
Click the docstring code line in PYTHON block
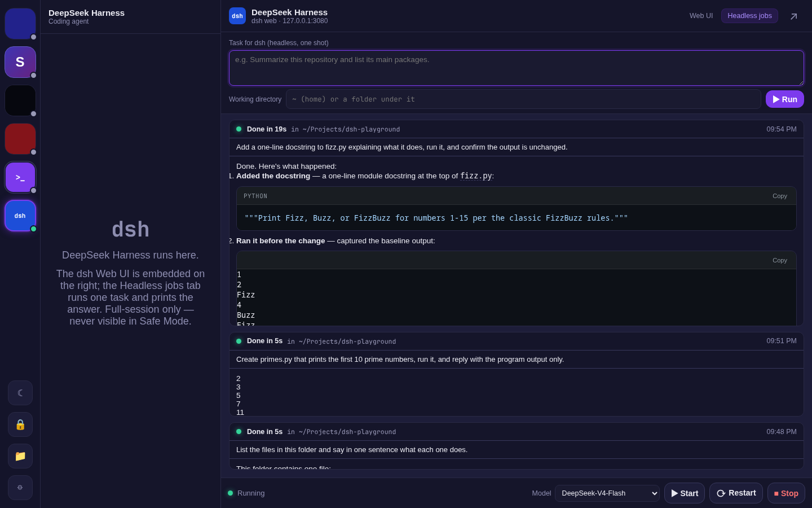[x=436, y=218]
